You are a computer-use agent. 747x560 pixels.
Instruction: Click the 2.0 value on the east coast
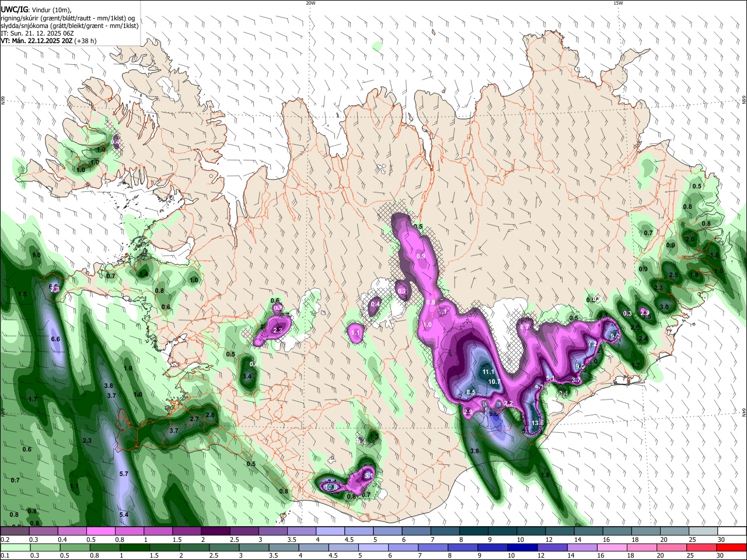click(690, 239)
